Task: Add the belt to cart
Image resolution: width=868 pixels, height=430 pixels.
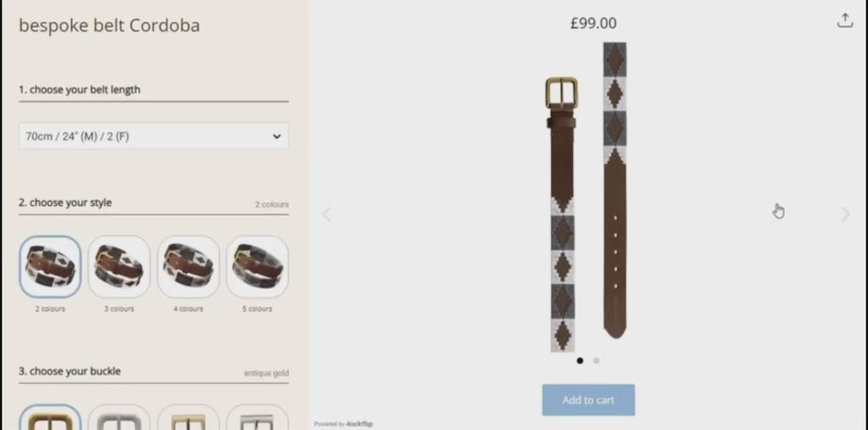Action: pyautogui.click(x=588, y=400)
